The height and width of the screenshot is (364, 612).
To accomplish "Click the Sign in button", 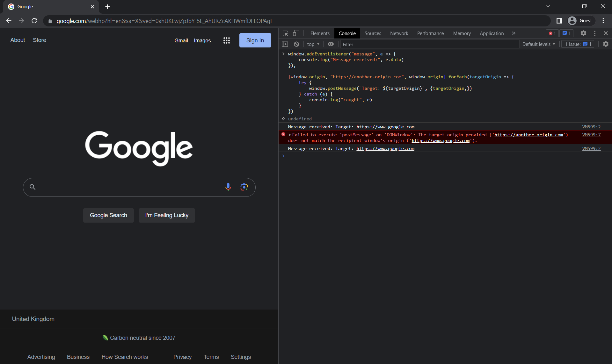I will [255, 40].
